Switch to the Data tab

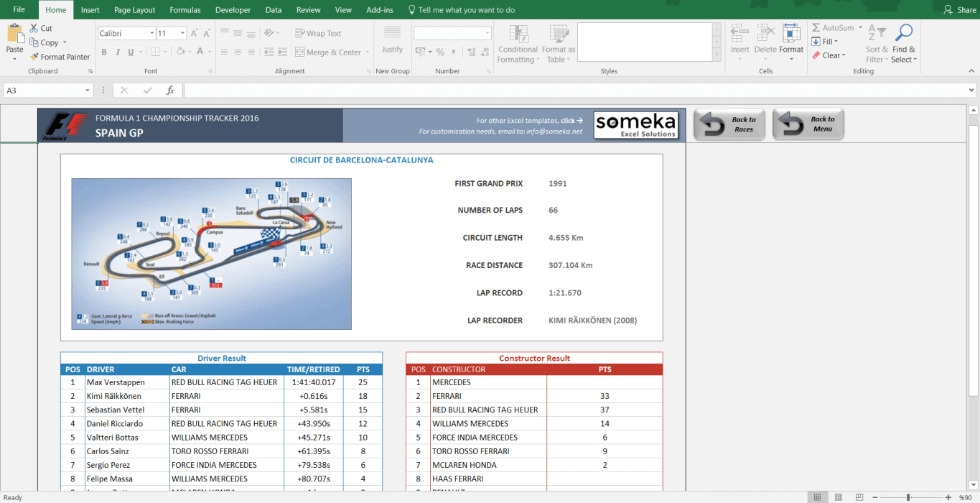coord(273,10)
